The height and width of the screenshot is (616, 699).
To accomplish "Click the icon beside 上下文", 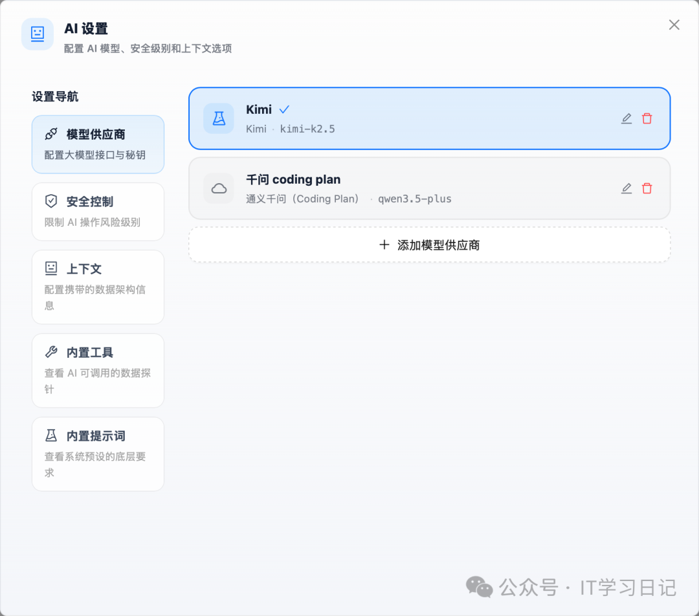I will [51, 269].
